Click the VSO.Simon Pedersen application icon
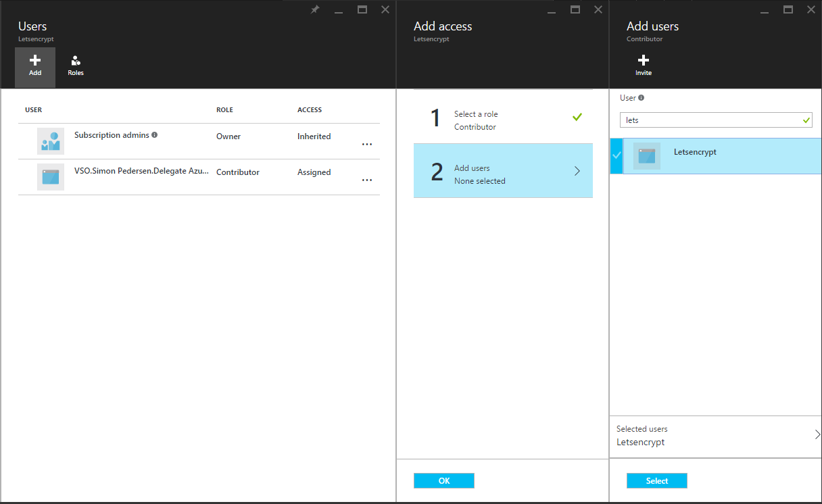822x504 pixels. pyautogui.click(x=51, y=177)
